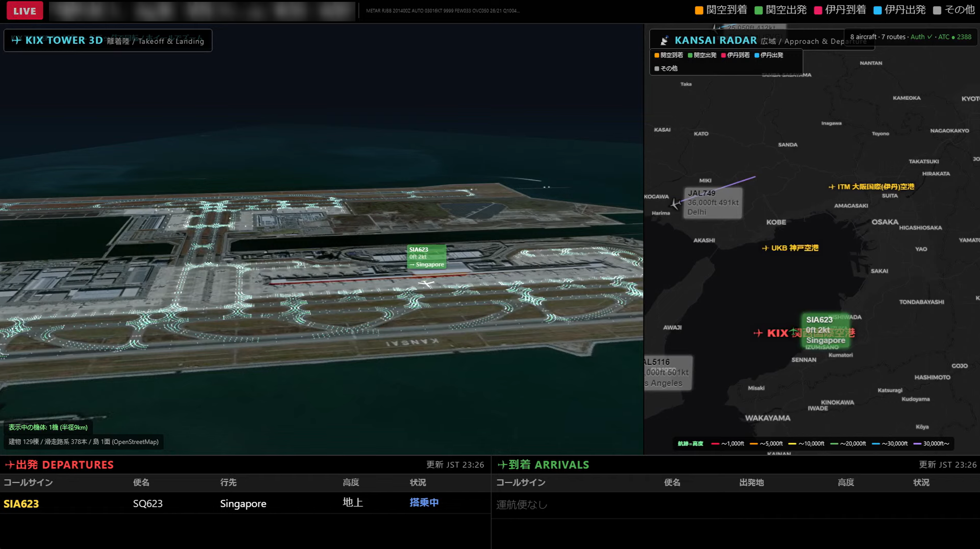Click the 到着 ARRIVALS heading
The width and height of the screenshot is (980, 549).
click(x=549, y=465)
